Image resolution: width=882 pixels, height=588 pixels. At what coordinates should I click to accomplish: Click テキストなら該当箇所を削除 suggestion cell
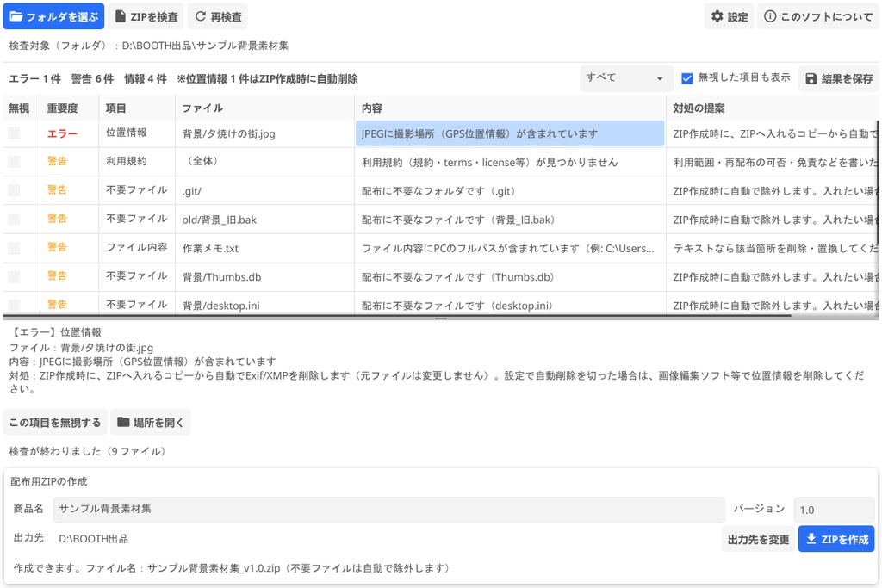pyautogui.click(x=773, y=249)
